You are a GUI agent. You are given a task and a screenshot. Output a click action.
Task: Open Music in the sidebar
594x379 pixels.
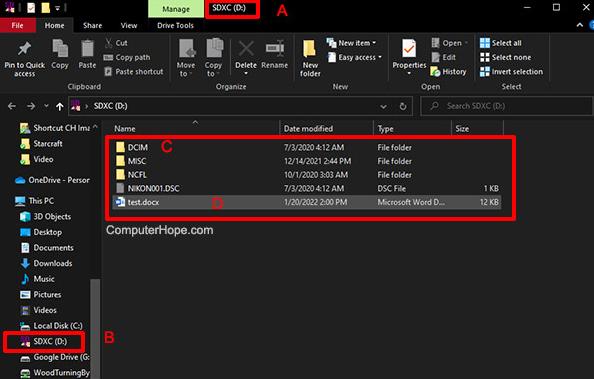(38, 279)
